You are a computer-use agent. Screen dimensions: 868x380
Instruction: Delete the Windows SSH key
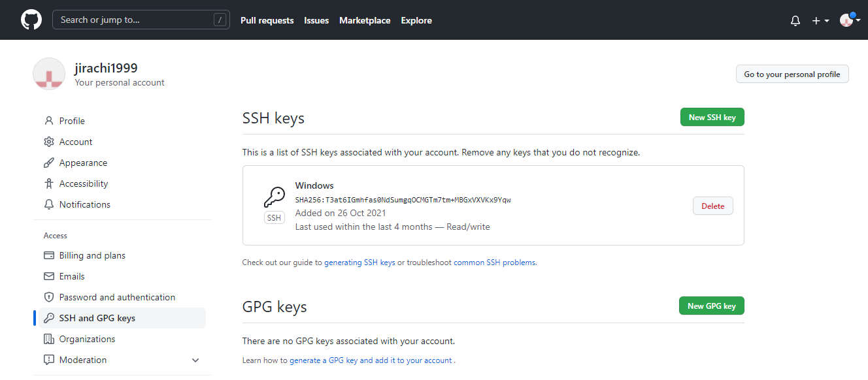click(x=712, y=206)
